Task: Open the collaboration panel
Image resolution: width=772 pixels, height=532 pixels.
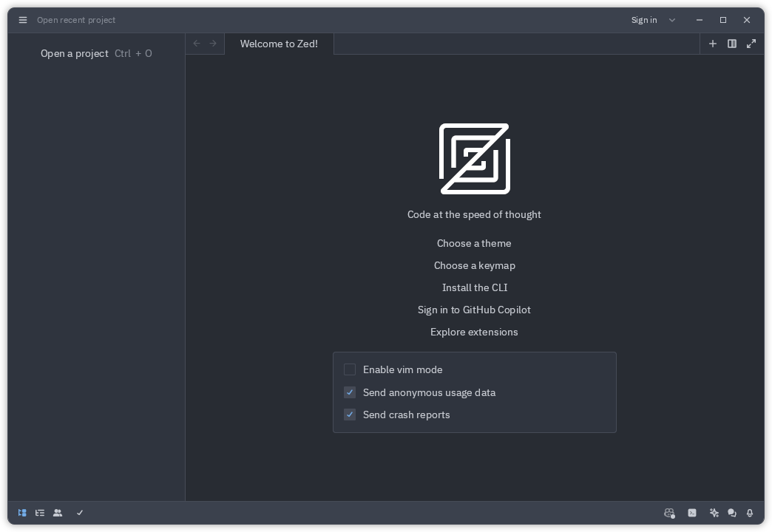Action: (58, 513)
